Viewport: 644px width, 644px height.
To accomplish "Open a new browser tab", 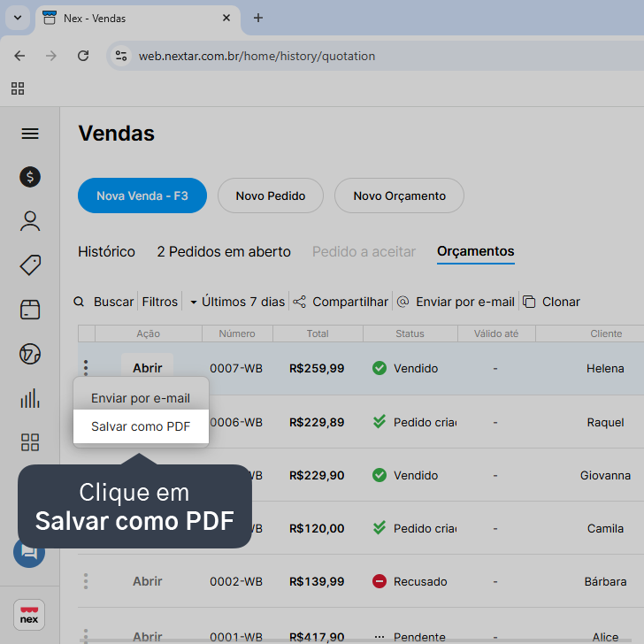I will pos(258,18).
